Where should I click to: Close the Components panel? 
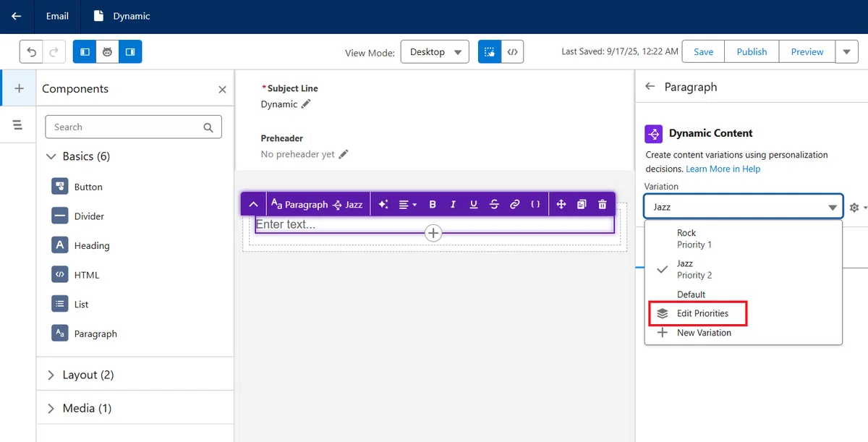pos(222,90)
